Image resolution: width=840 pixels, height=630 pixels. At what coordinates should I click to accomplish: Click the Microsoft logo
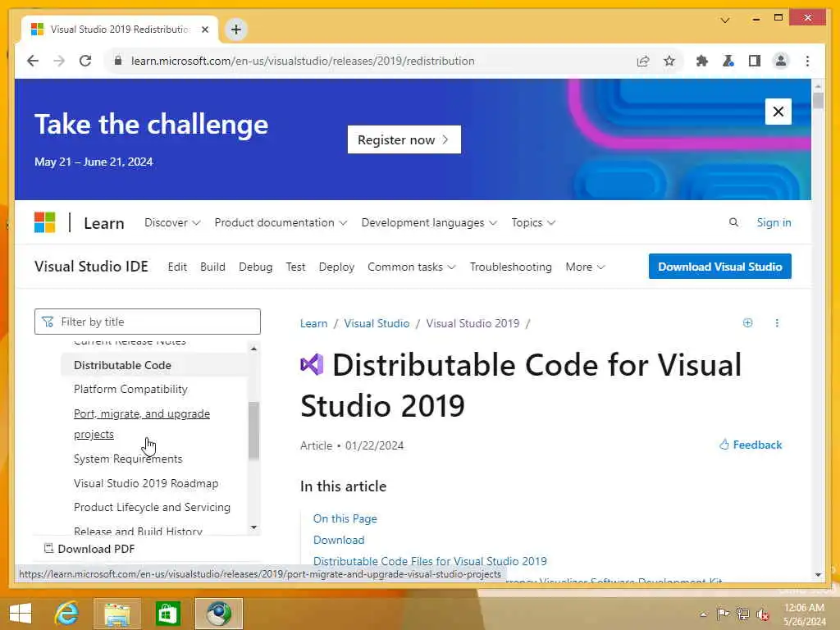44,222
